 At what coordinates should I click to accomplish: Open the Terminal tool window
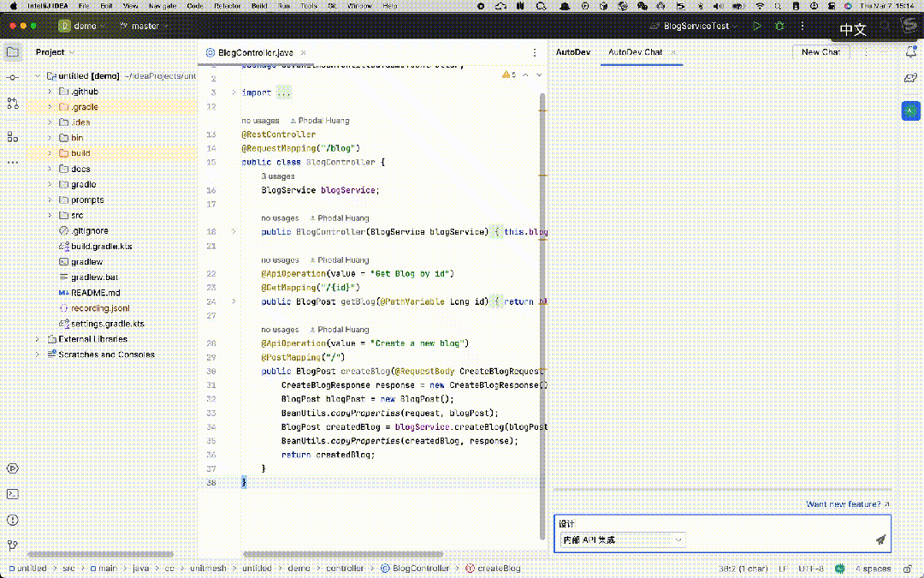coord(12,494)
